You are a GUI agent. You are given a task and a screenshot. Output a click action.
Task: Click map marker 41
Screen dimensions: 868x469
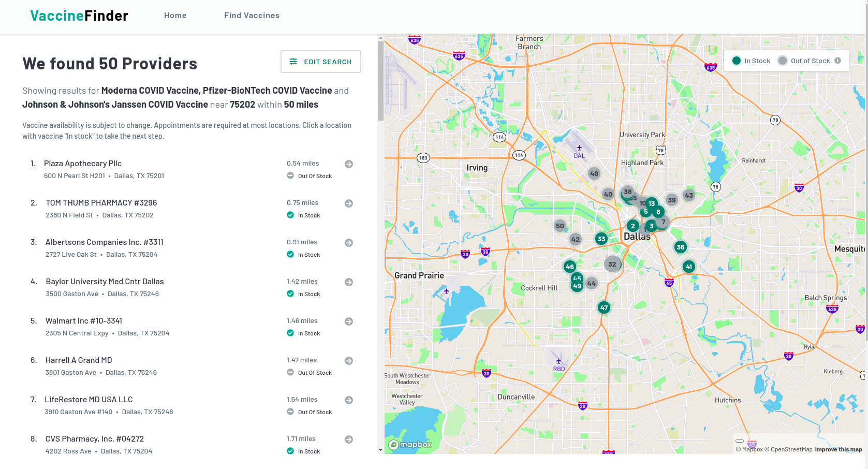click(x=689, y=267)
